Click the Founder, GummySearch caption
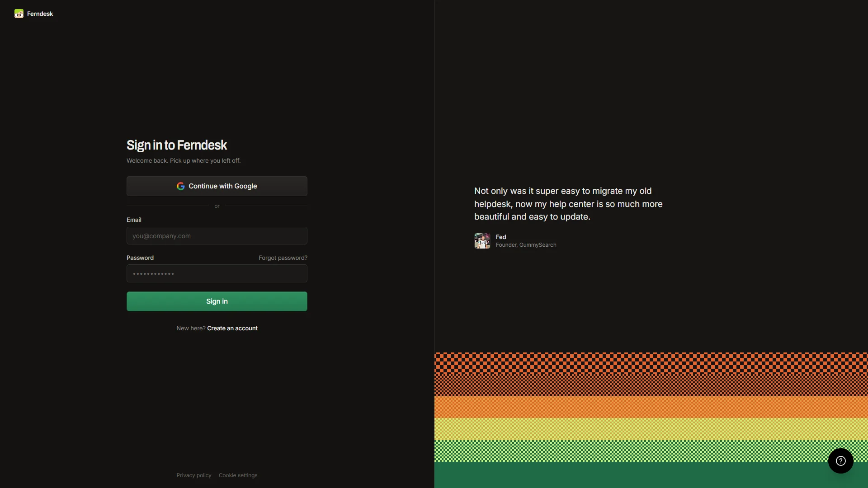The height and width of the screenshot is (488, 868). pos(526,245)
